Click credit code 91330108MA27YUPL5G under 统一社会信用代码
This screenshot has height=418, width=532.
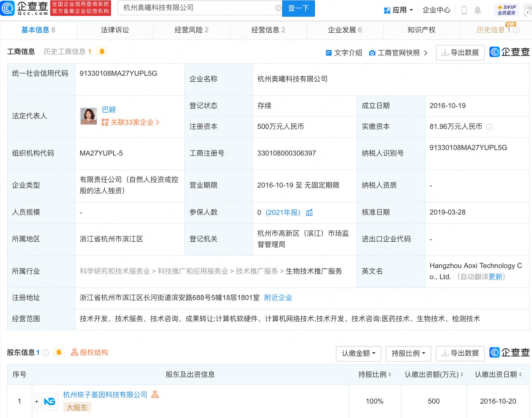[118, 73]
